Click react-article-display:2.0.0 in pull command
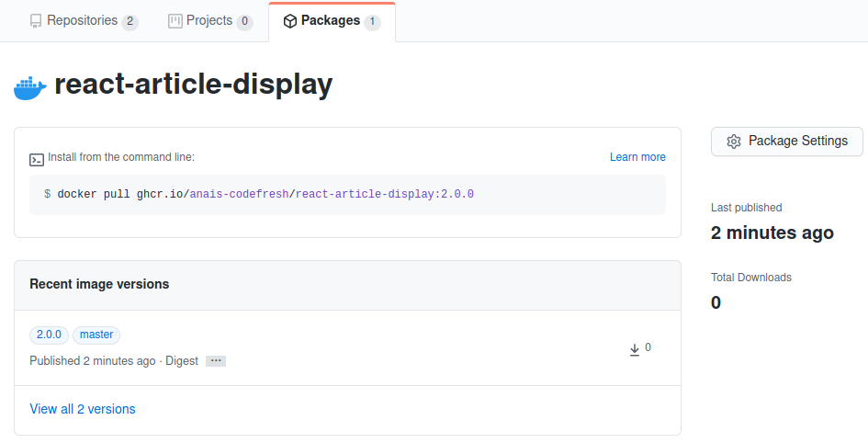 (385, 194)
